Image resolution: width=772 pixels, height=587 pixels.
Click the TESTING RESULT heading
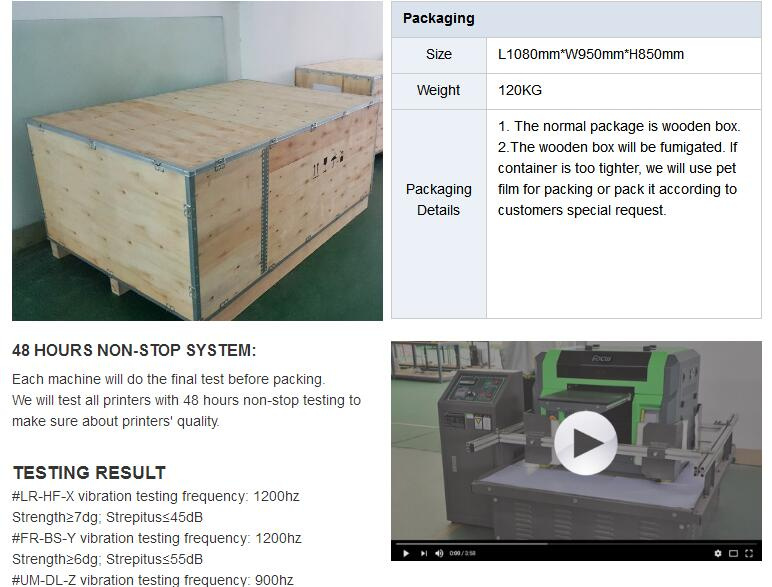(x=89, y=472)
